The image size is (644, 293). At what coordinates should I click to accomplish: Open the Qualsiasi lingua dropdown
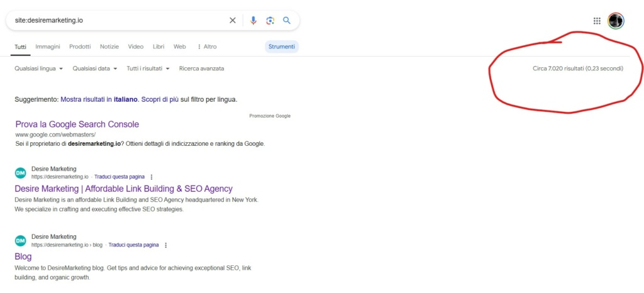[x=38, y=69]
